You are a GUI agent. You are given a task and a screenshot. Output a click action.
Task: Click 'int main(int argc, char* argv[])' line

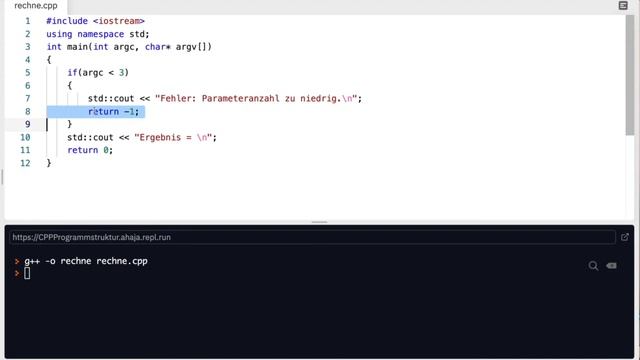[x=129, y=47]
